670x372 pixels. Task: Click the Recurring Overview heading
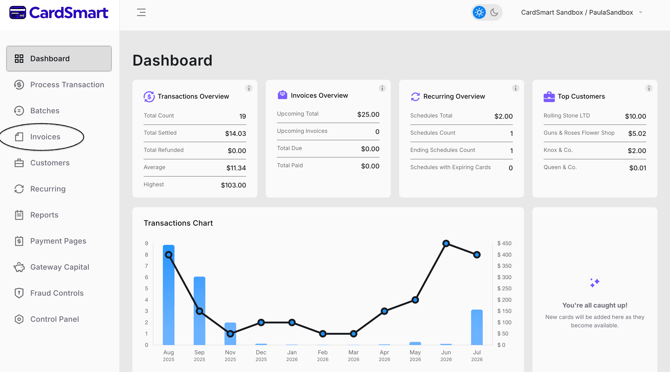coord(454,97)
